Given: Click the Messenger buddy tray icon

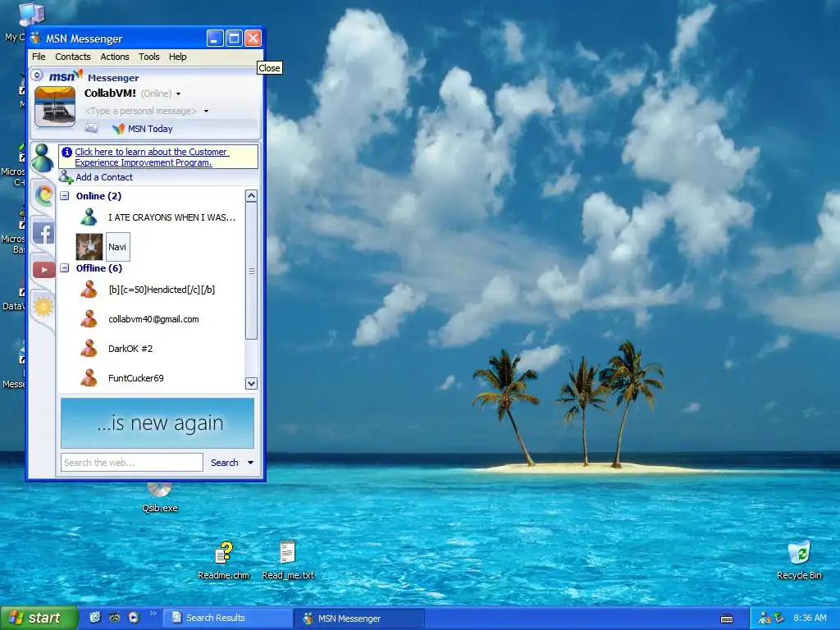Looking at the screenshot, I should coord(765,619).
